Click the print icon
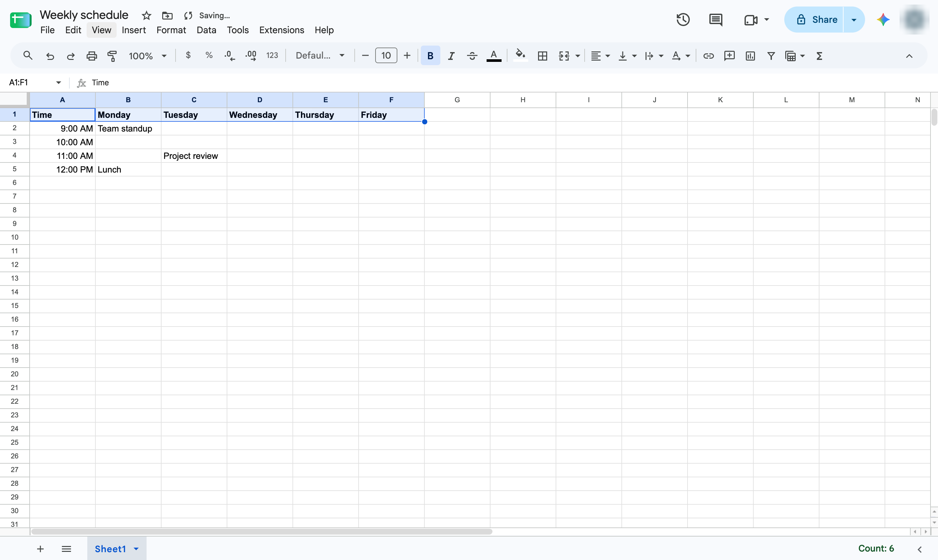Image resolution: width=938 pixels, height=560 pixels. click(x=92, y=56)
